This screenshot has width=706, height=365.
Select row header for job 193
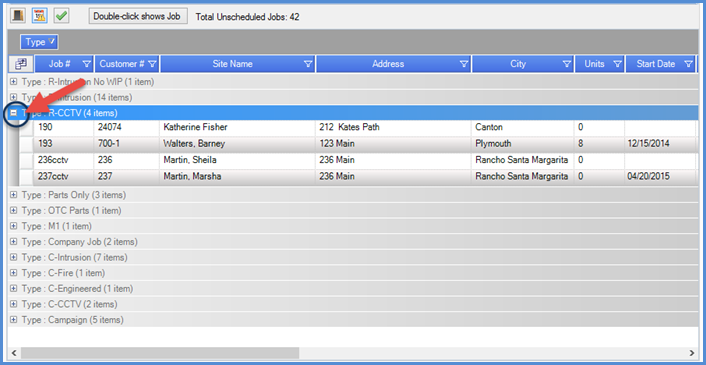tap(27, 144)
